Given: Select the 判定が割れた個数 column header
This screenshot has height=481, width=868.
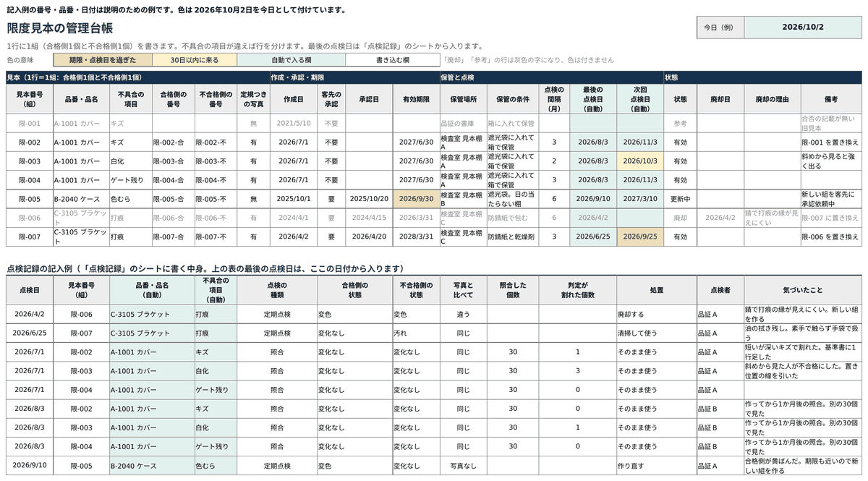Looking at the screenshot, I should [x=578, y=290].
